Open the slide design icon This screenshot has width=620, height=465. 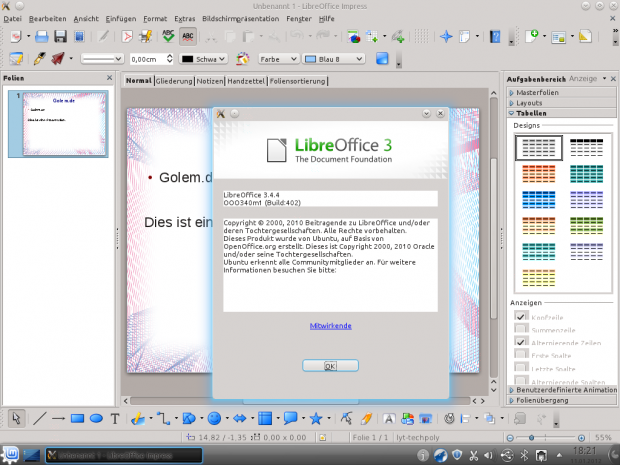click(585, 36)
